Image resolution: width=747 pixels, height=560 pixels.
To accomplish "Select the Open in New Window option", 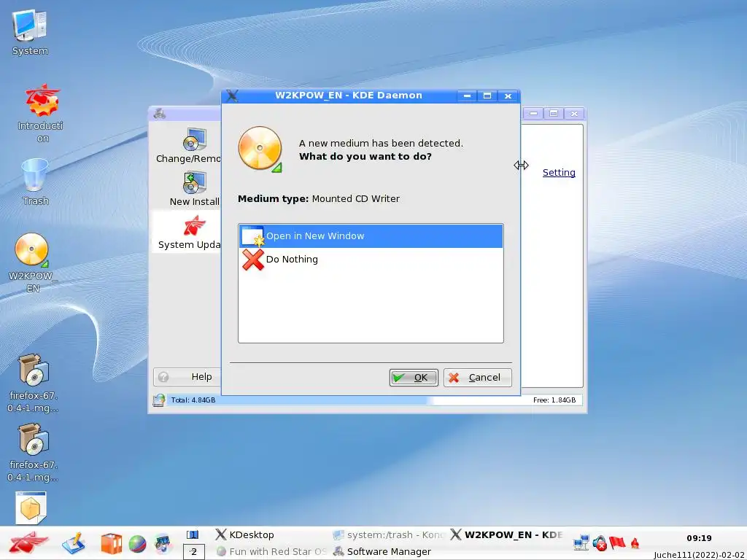I will 371,236.
